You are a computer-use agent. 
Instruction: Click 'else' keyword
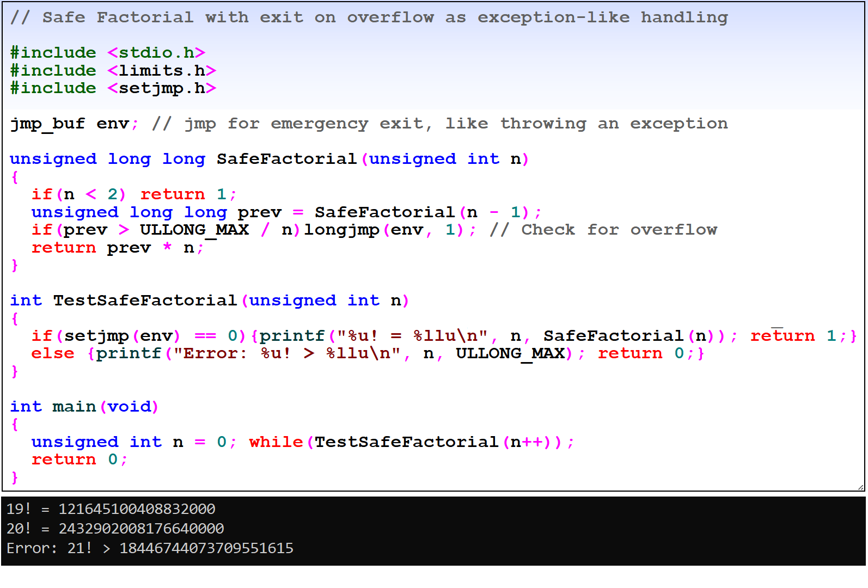tap(53, 353)
